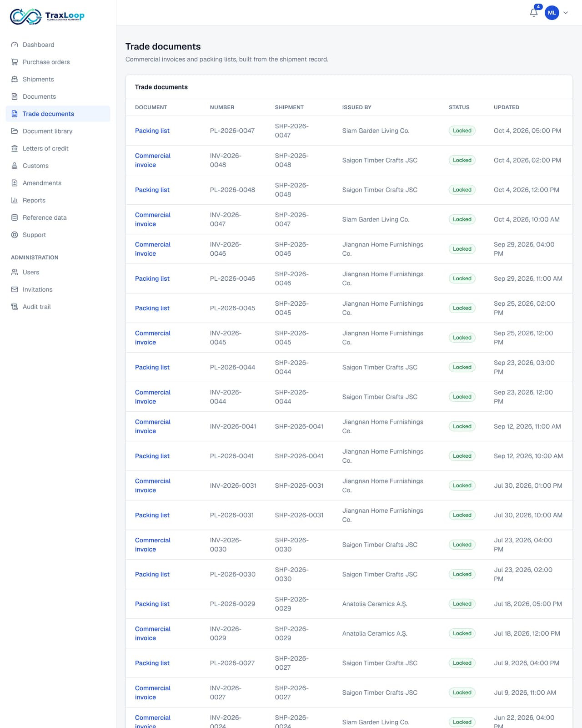This screenshot has width=582, height=728.
Task: Select the PL-2026-0031 number cell
Action: tap(232, 515)
